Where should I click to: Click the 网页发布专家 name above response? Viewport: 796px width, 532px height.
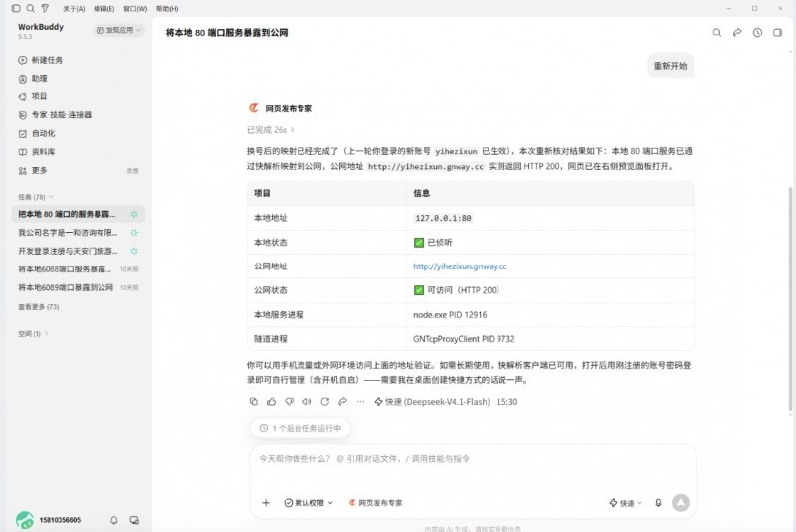[x=289, y=109]
